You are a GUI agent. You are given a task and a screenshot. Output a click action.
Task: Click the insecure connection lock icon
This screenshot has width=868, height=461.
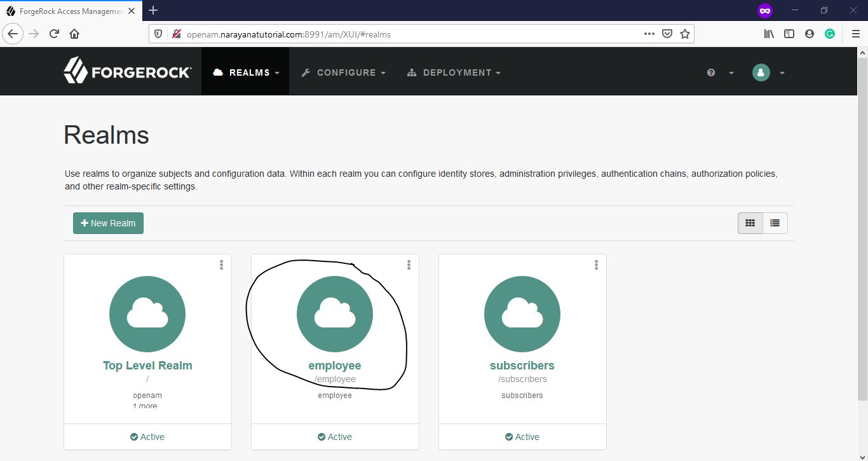tap(176, 34)
